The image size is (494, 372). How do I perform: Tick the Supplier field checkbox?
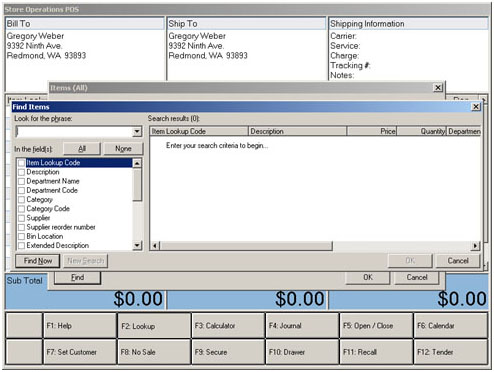21,218
